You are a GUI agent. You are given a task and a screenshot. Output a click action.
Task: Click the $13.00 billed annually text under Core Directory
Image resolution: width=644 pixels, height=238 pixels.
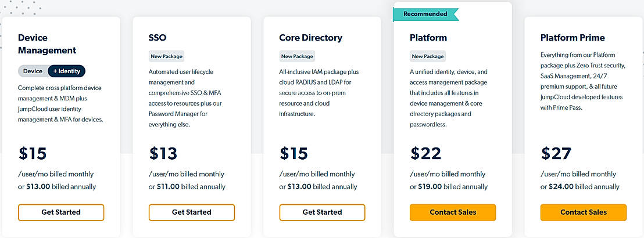pos(318,187)
